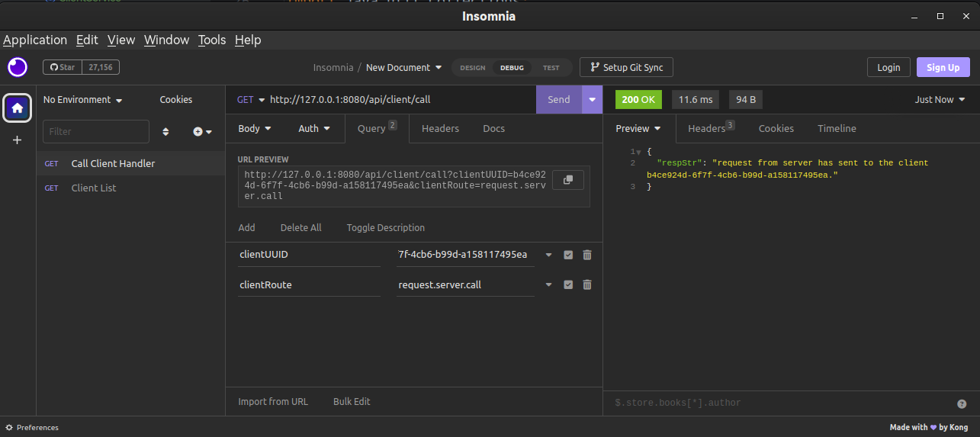Switch to the DEBUG mode
This screenshot has width=980, height=437.
512,68
